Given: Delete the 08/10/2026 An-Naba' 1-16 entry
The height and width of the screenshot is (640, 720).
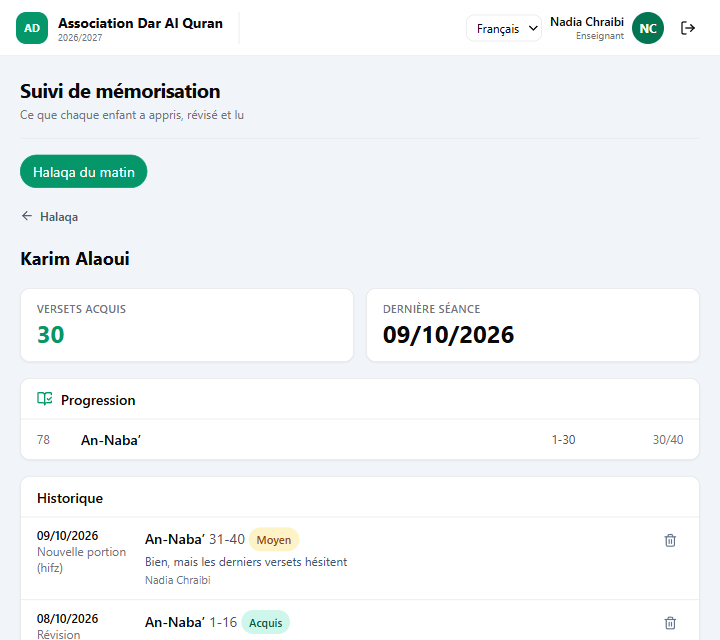Looking at the screenshot, I should tap(670, 623).
